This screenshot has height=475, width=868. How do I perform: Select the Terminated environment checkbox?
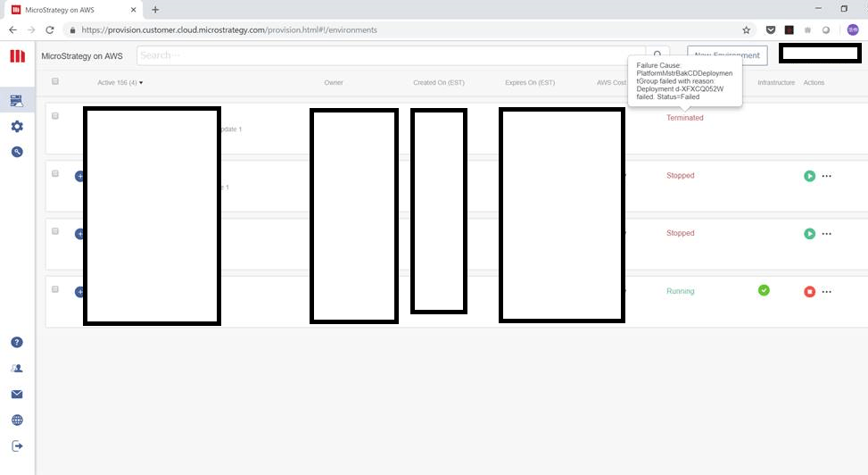[54, 116]
